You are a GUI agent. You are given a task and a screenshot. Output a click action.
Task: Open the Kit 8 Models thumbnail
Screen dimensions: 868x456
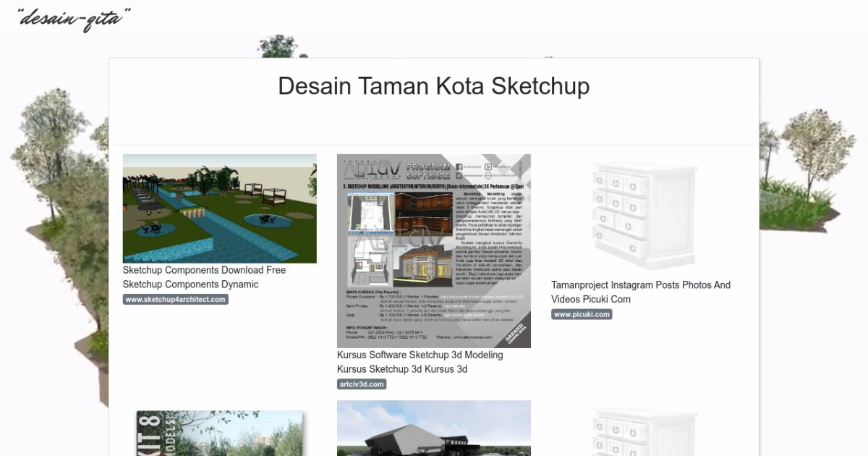(219, 433)
